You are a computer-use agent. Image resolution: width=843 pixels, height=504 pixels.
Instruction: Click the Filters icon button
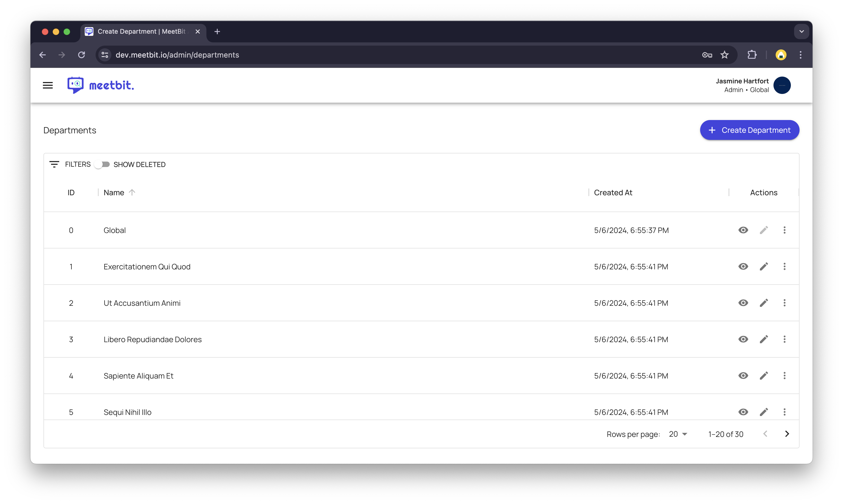tap(54, 164)
